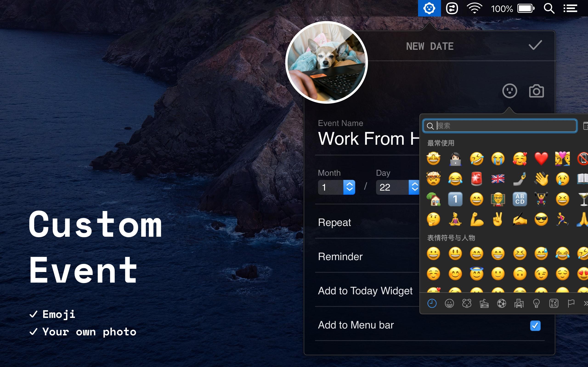Screen dimensions: 588x367
Task: Open the flags emoji category tab
Action: pyautogui.click(x=571, y=303)
